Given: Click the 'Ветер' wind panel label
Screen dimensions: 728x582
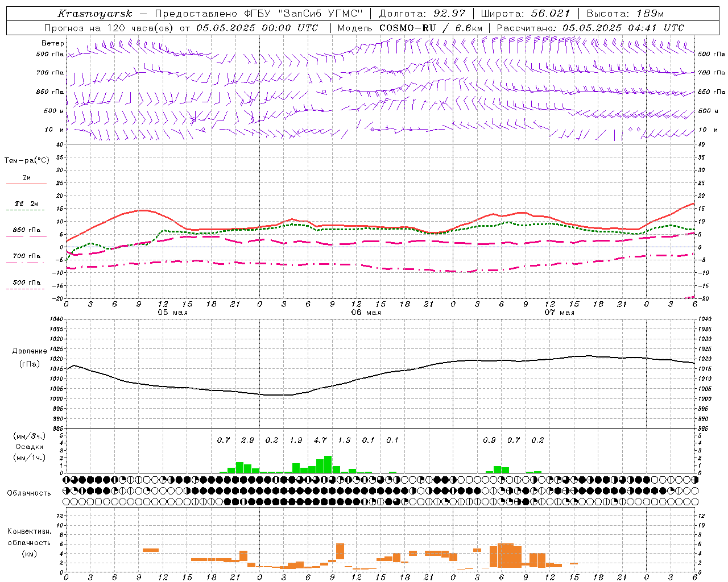Looking at the screenshot, I should 53,43.
